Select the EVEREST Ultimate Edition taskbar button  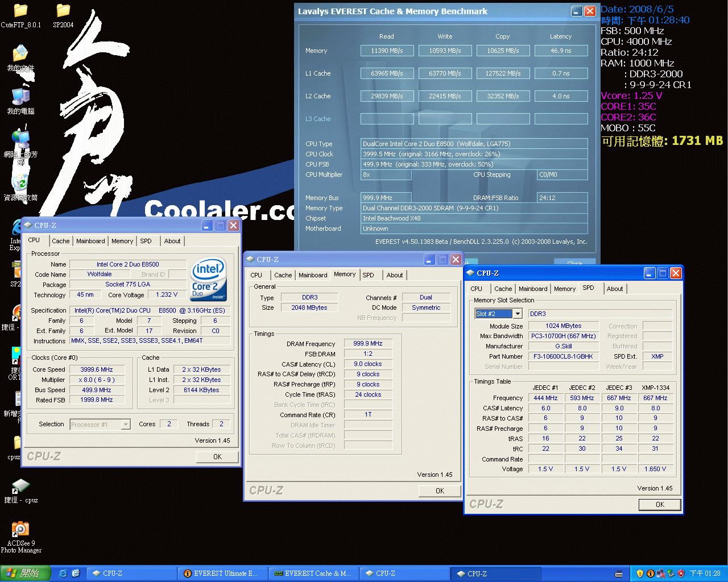pyautogui.click(x=222, y=573)
